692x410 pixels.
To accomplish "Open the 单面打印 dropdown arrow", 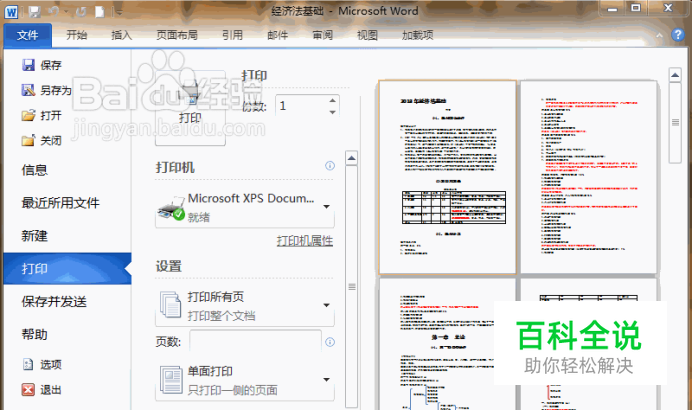I will click(327, 380).
